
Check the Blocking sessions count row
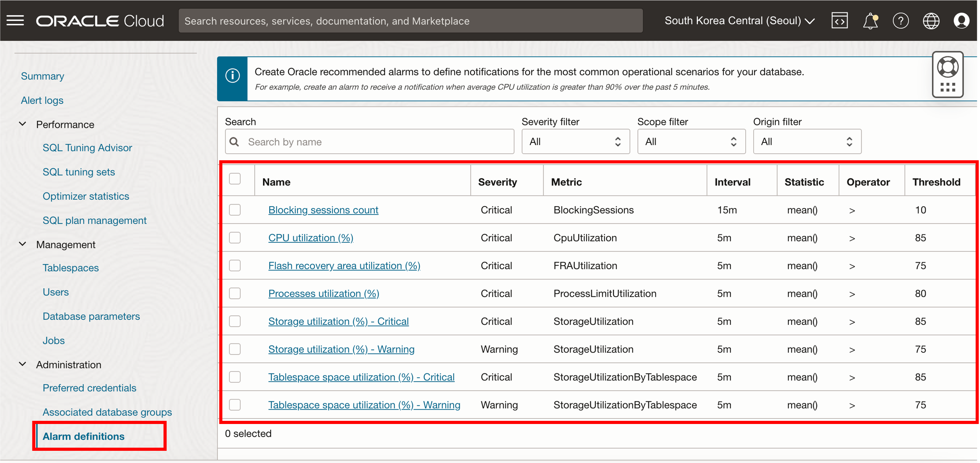tap(235, 210)
